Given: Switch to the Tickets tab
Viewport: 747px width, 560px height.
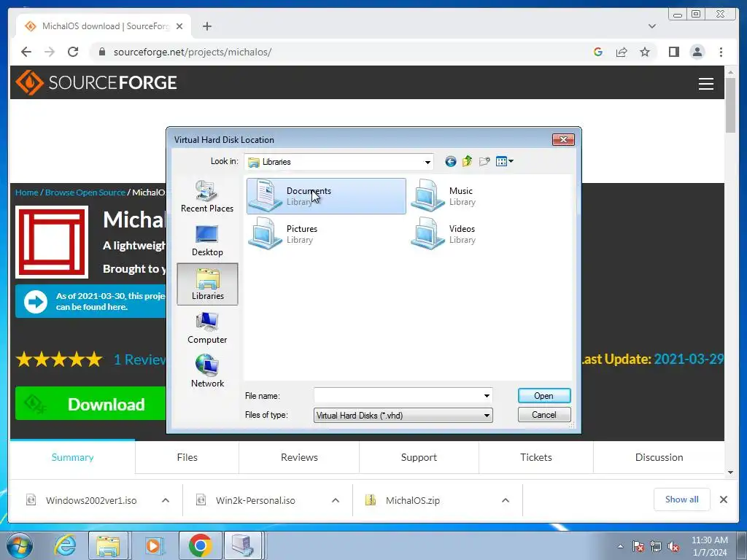Looking at the screenshot, I should 536,457.
